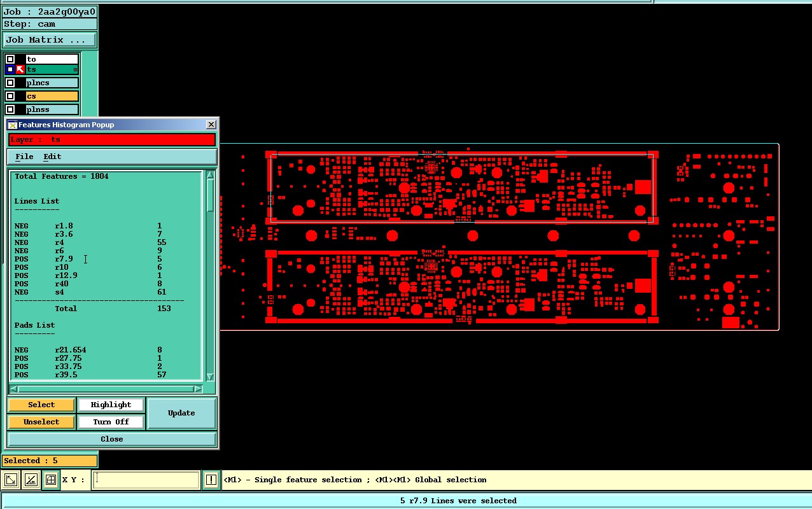Close the Features Histogram Popup window
812x509 pixels.
tap(211, 125)
